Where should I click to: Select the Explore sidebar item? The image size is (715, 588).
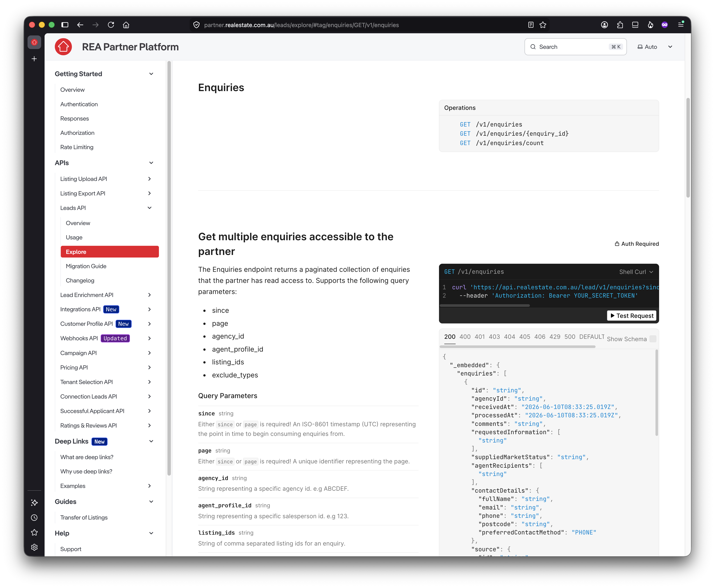coord(110,252)
